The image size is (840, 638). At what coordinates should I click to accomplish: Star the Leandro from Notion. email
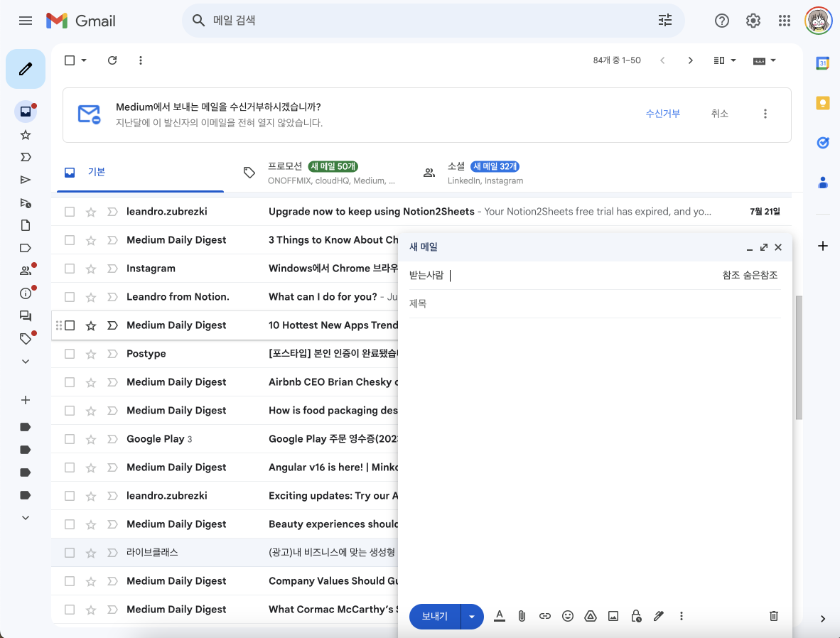point(91,297)
